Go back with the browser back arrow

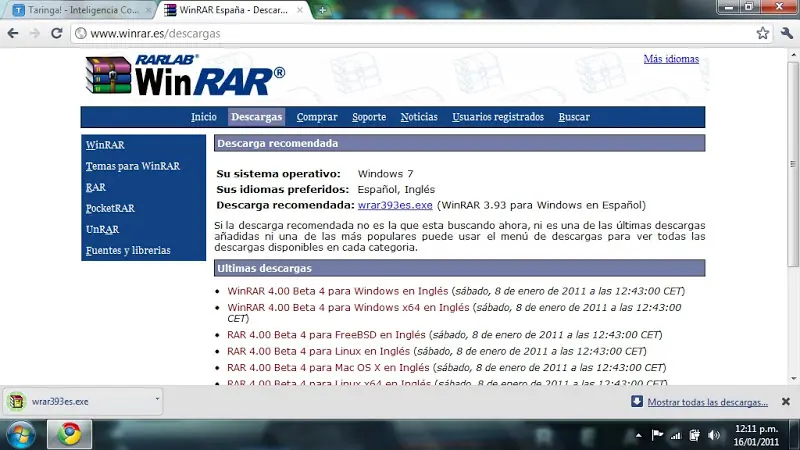tap(13, 34)
